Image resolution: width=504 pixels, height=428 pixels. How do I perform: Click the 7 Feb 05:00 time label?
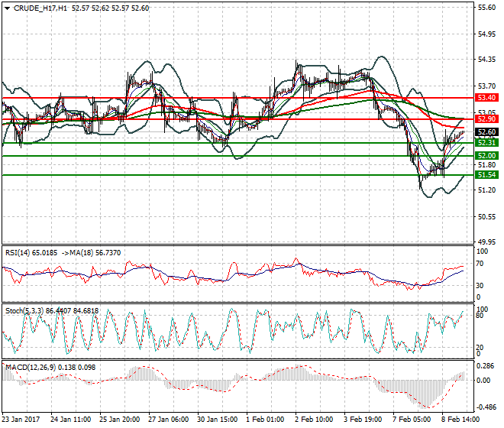tap(412, 420)
